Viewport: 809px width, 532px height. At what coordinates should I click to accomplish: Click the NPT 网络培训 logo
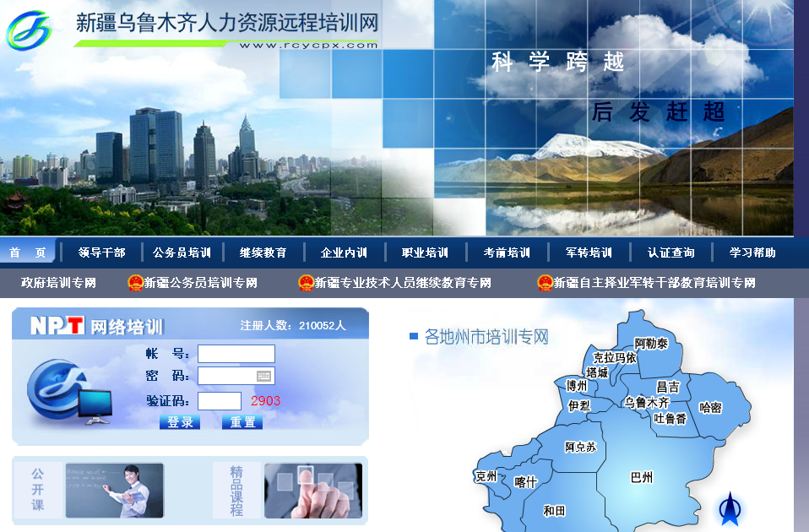96,326
